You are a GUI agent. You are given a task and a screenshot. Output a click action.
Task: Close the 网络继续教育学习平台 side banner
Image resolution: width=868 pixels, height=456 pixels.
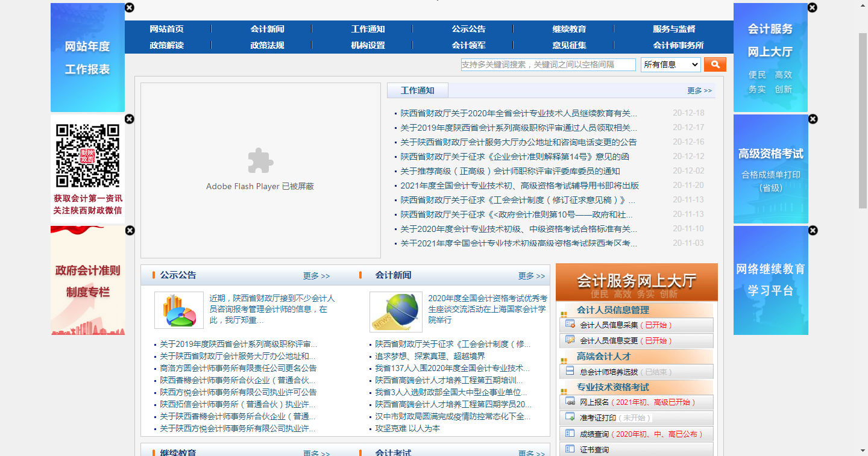click(x=813, y=231)
